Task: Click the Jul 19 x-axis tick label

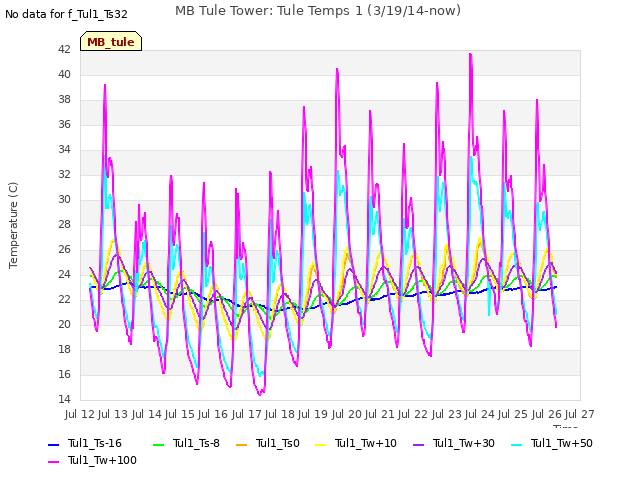Action: (313, 414)
